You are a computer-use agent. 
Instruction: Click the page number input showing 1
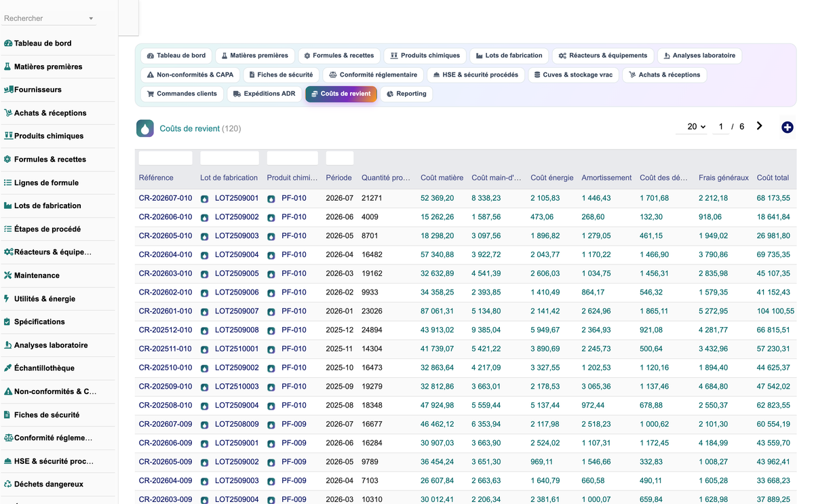[x=720, y=127]
